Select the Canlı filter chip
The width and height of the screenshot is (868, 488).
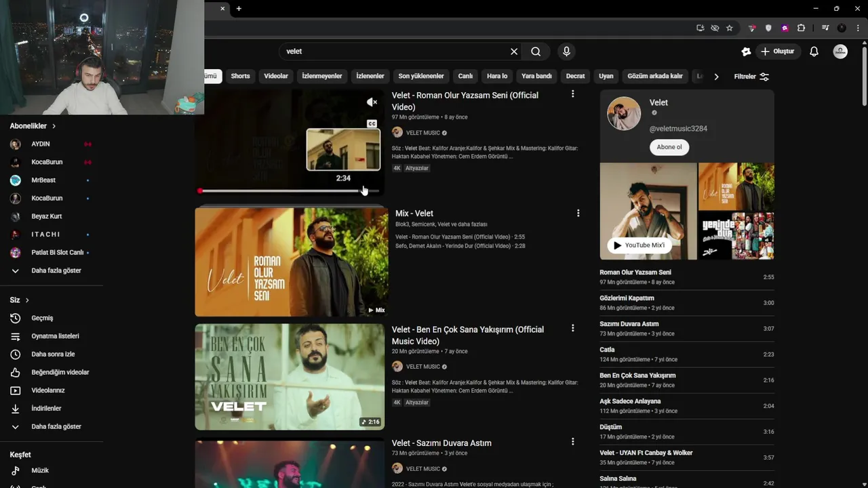pyautogui.click(x=465, y=76)
